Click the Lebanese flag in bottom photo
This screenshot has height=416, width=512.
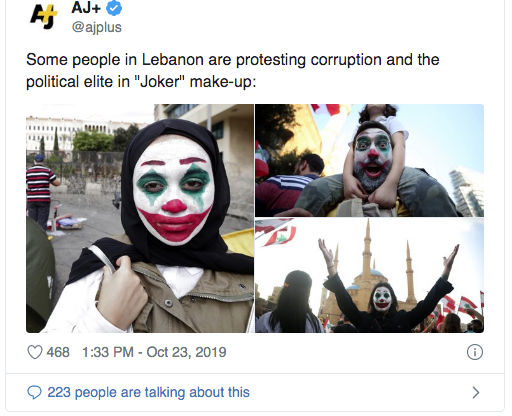point(276,233)
